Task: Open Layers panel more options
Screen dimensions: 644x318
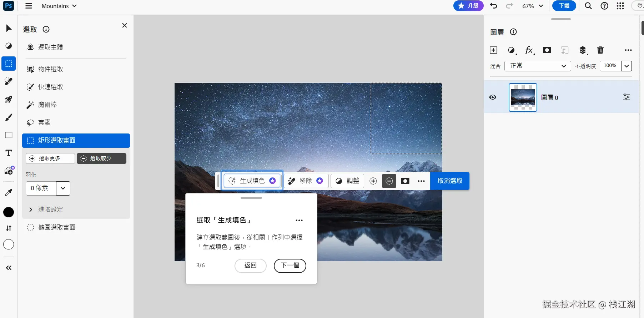Action: click(x=628, y=50)
